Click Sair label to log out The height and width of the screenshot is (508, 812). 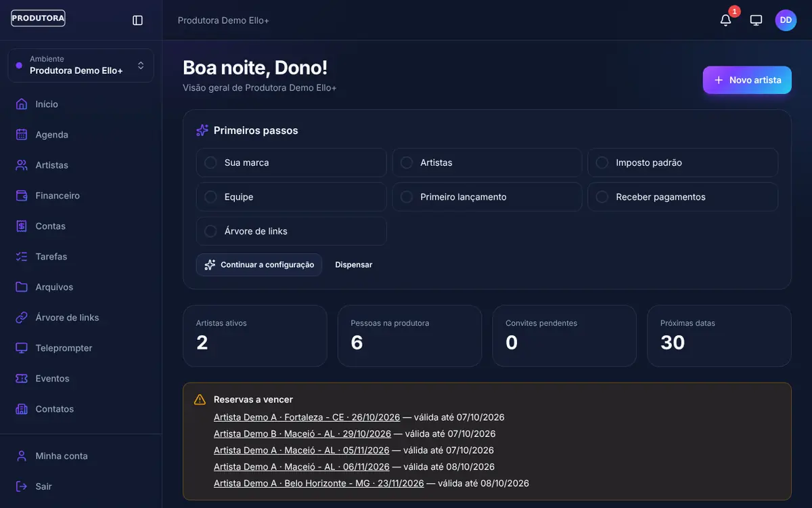click(43, 486)
